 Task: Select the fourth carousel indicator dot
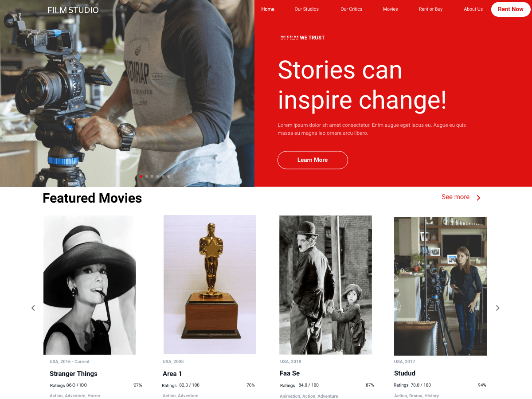point(157,176)
